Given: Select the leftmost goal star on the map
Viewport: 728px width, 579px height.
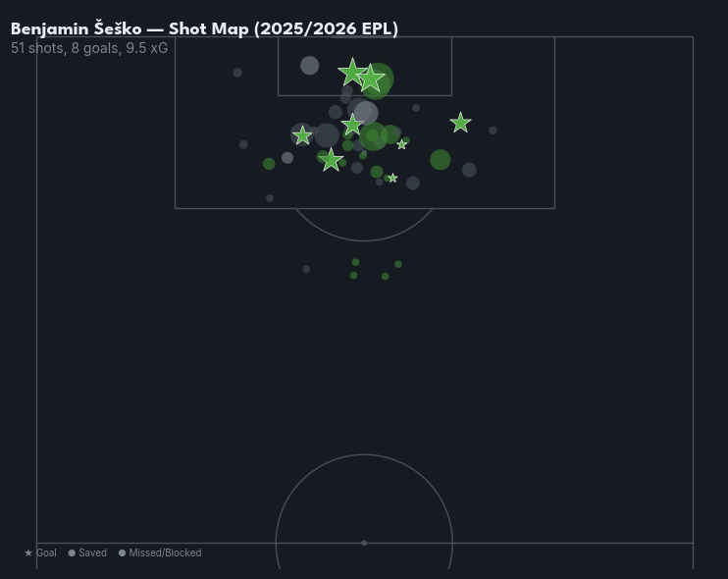Looking at the screenshot, I should [302, 135].
